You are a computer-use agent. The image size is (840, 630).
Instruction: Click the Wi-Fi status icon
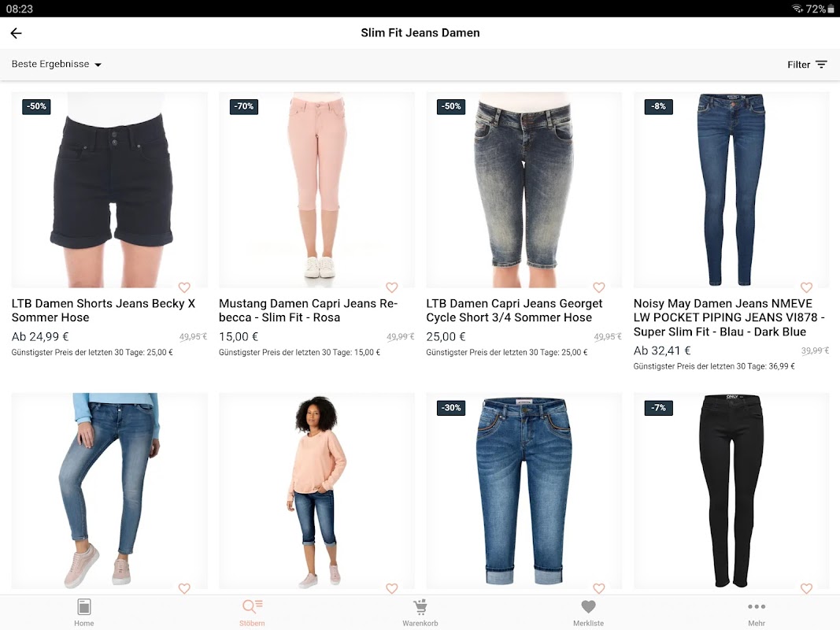pos(797,9)
